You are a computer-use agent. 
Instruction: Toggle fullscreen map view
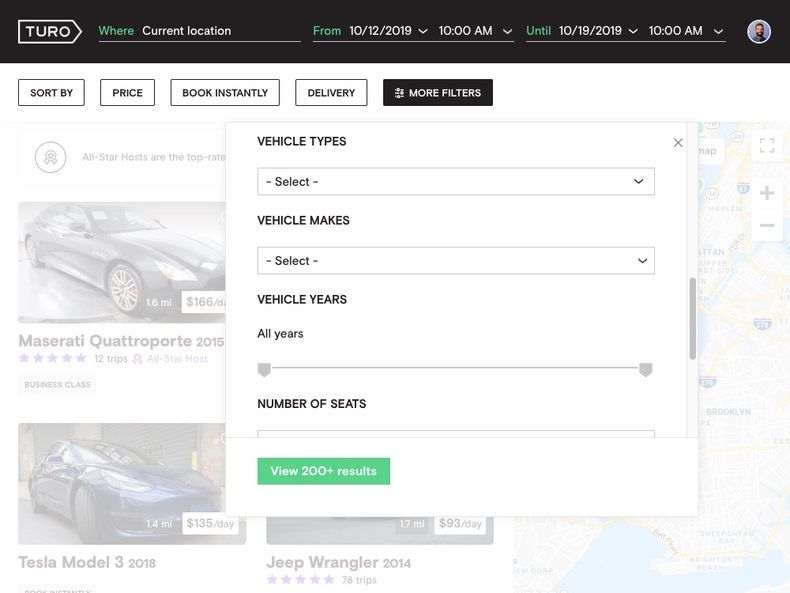pos(767,146)
